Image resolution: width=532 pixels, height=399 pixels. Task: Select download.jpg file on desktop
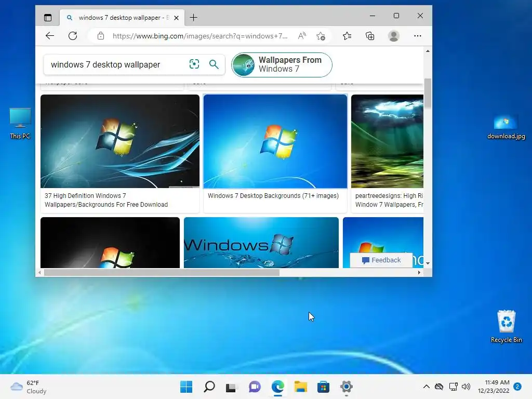pos(506,127)
